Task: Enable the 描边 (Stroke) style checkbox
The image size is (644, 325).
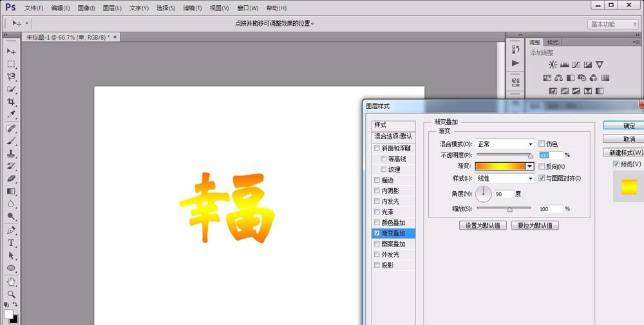Action: [377, 180]
